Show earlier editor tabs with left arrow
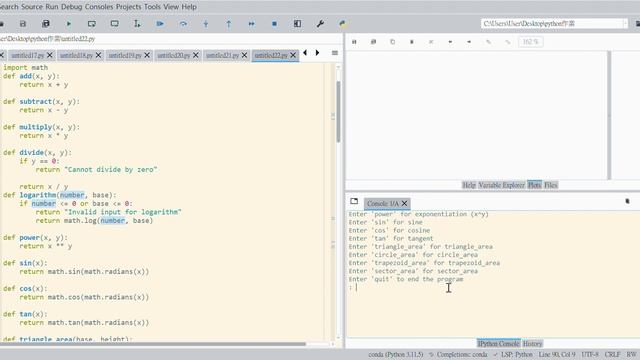Screen dimensions: 640x360 pyautogui.click(x=305, y=53)
